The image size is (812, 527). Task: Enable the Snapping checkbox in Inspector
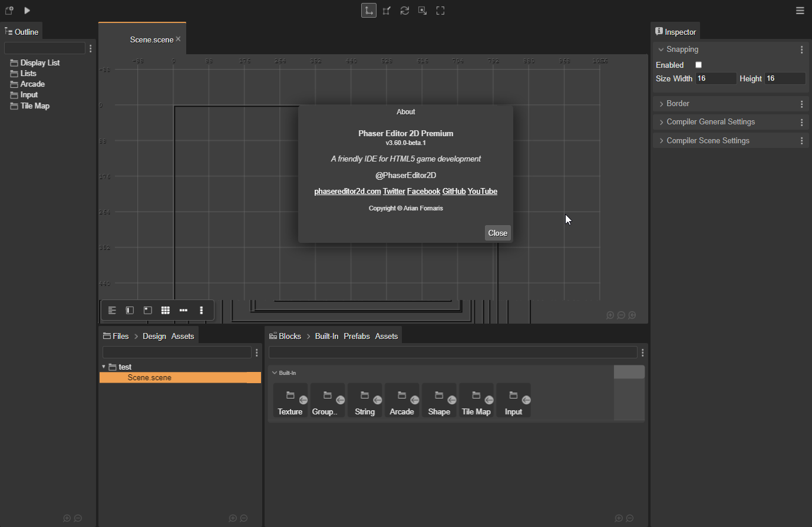[698, 65]
